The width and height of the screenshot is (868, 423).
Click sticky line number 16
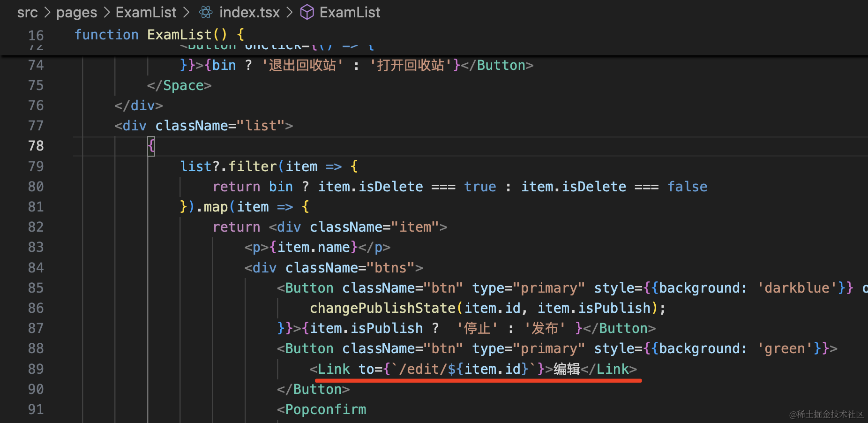pos(36,36)
